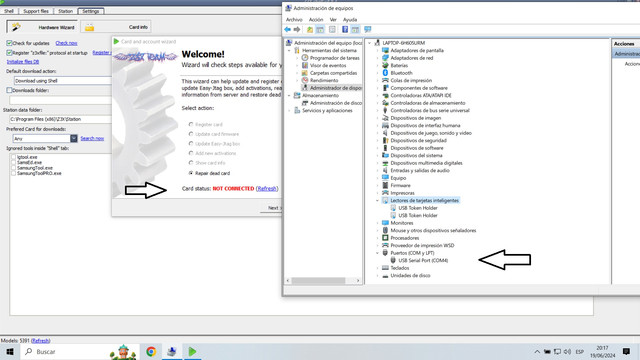Switch to the Support files tab
The image size is (640, 360).
click(x=36, y=11)
